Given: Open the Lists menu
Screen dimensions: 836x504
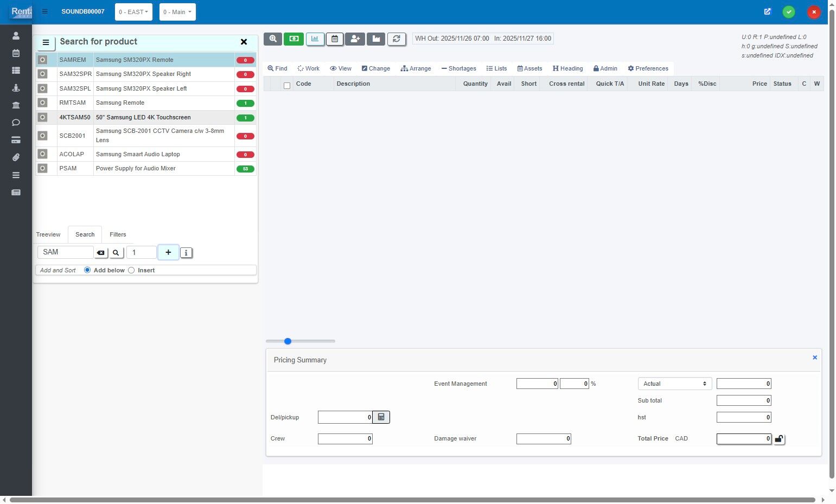Looking at the screenshot, I should pyautogui.click(x=496, y=68).
